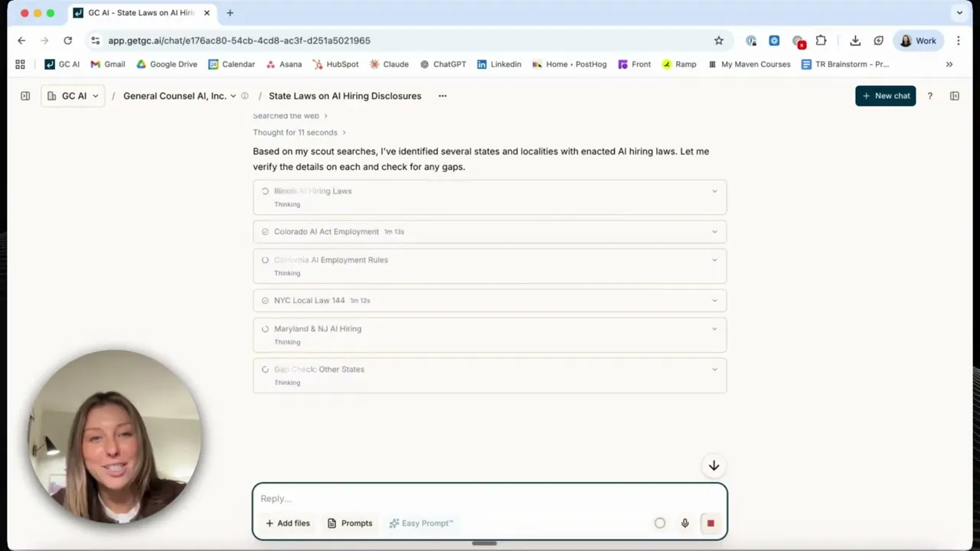980x551 pixels.
Task: Open the Asana bookmark
Action: (284, 64)
